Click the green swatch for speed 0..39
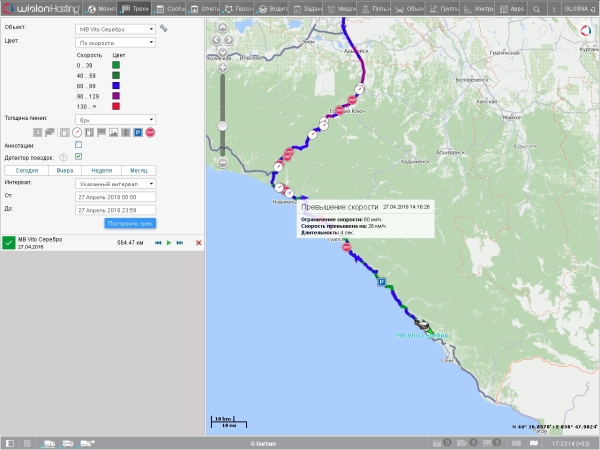Image resolution: width=600 pixels, height=450 pixels. click(116, 65)
